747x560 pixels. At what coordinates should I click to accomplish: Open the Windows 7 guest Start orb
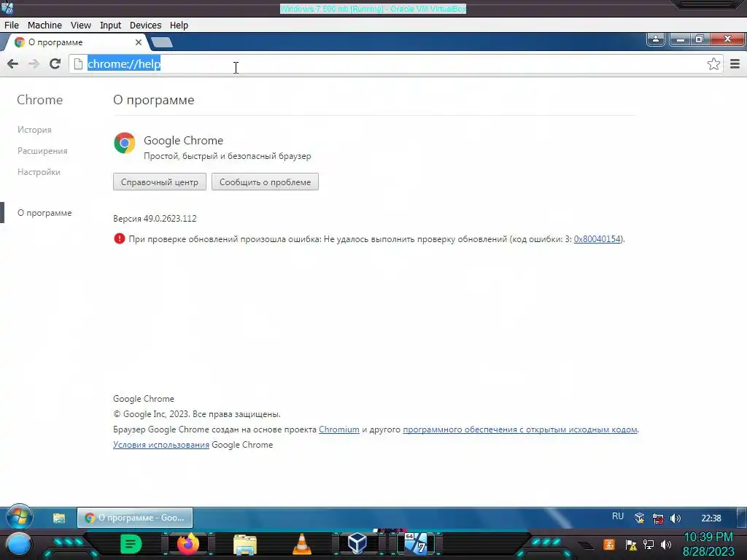(19, 517)
